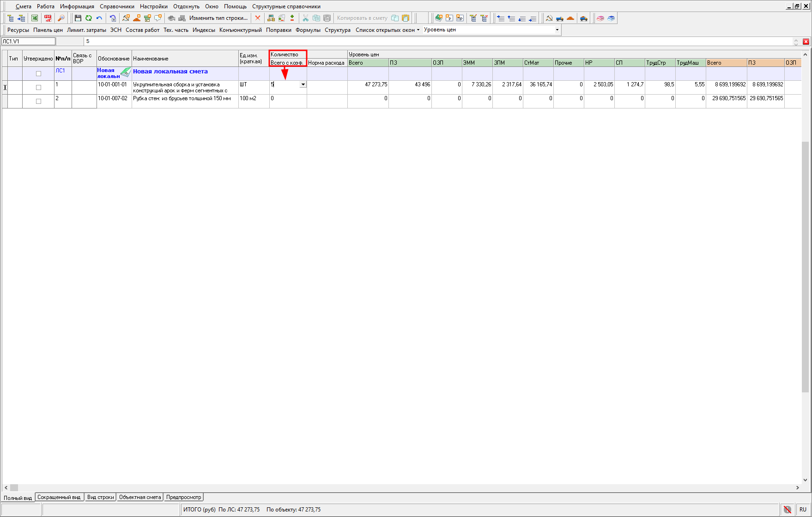
Task: Open the Уровень цен combo box
Action: [x=557, y=30]
